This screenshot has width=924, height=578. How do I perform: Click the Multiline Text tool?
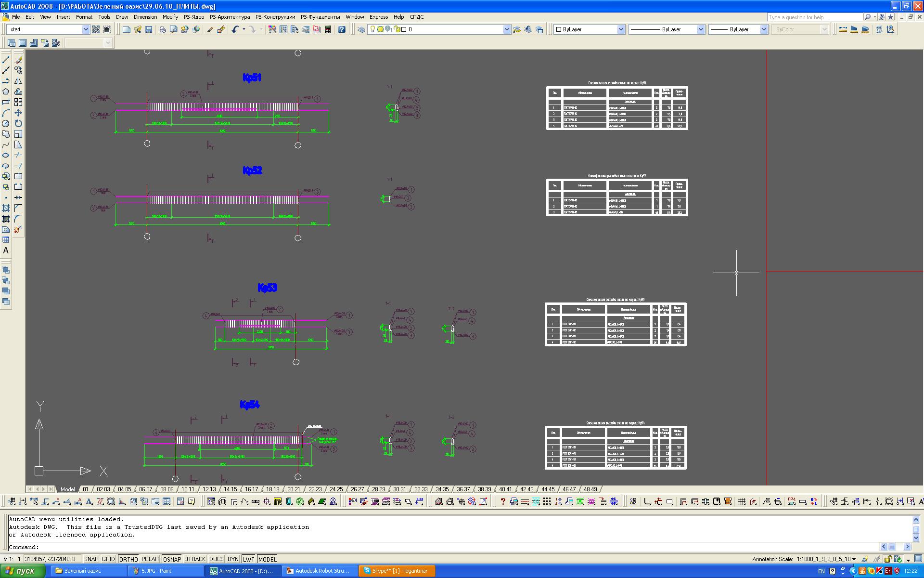tap(6, 250)
